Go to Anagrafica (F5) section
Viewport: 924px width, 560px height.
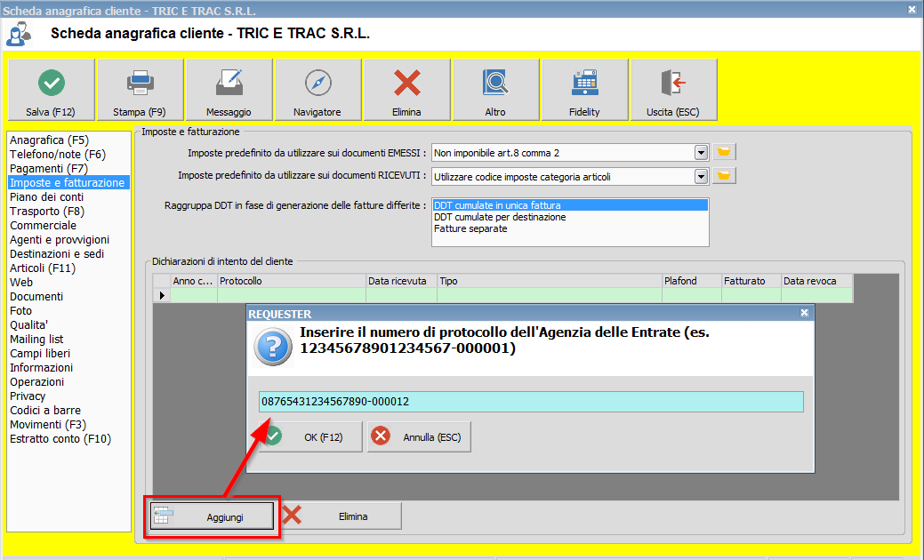[49, 140]
